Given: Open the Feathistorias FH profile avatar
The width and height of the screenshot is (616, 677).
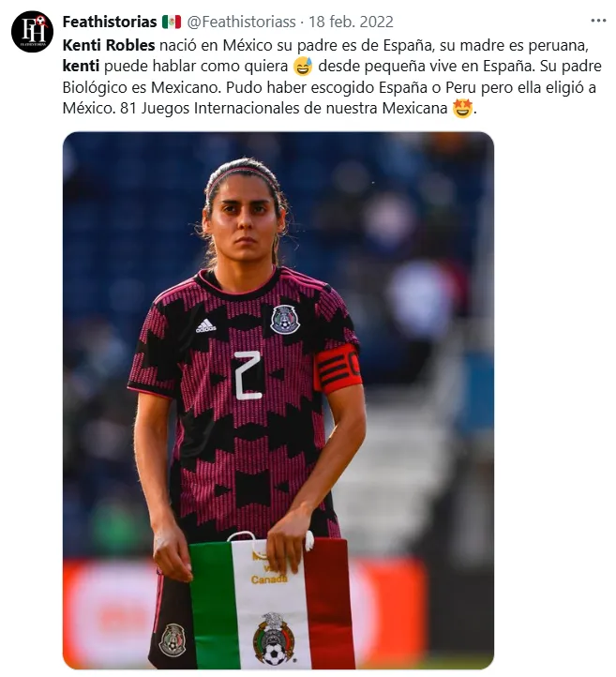Looking at the screenshot, I should (33, 32).
